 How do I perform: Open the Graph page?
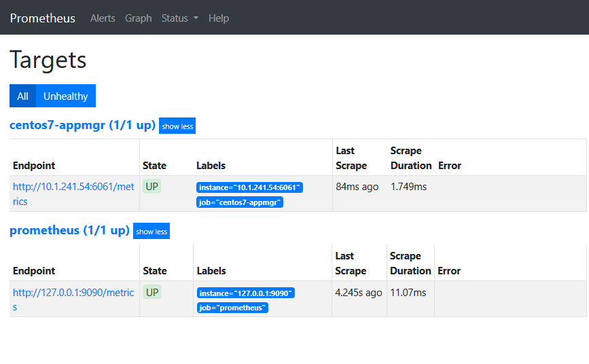[138, 18]
